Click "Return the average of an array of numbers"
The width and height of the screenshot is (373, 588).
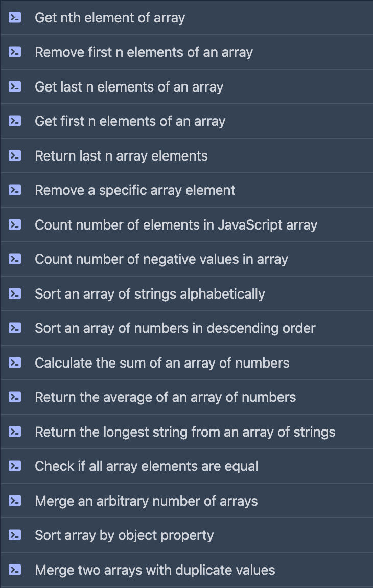pos(166,397)
